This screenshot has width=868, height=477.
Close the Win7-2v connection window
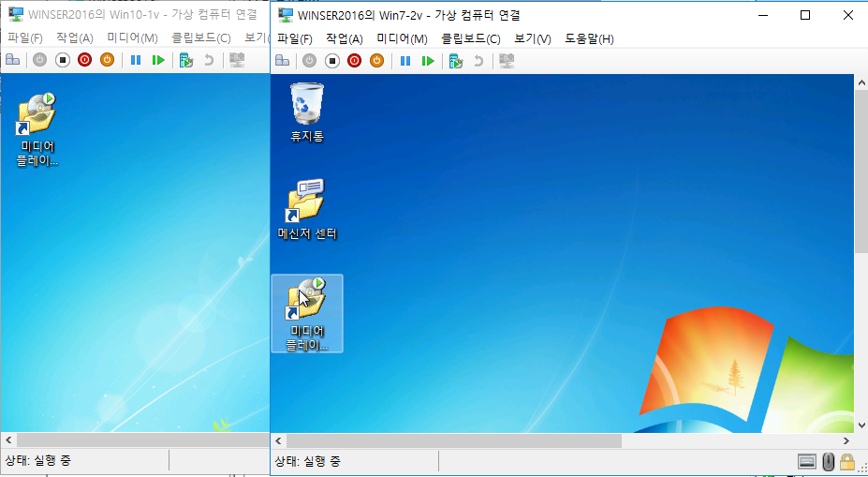[847, 16]
